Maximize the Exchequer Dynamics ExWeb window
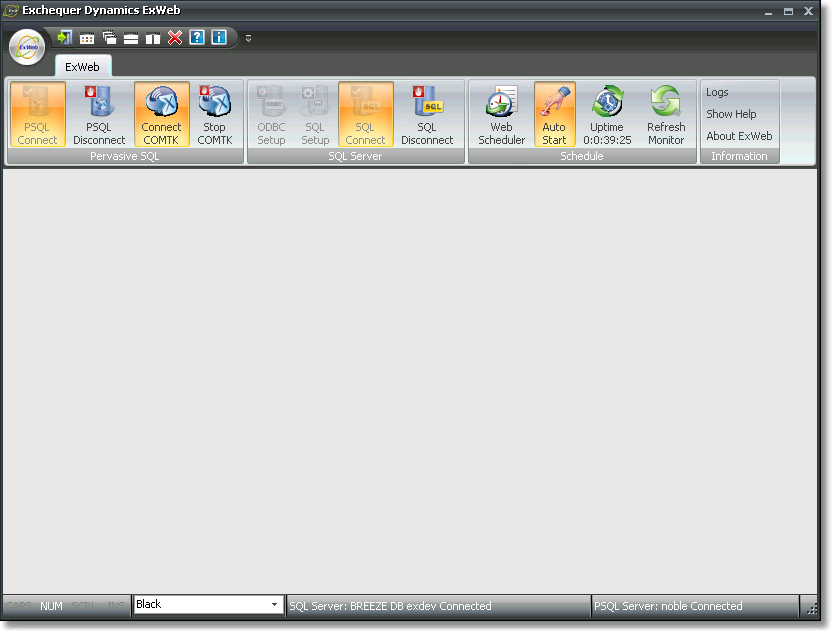This screenshot has width=836, height=638. [789, 12]
